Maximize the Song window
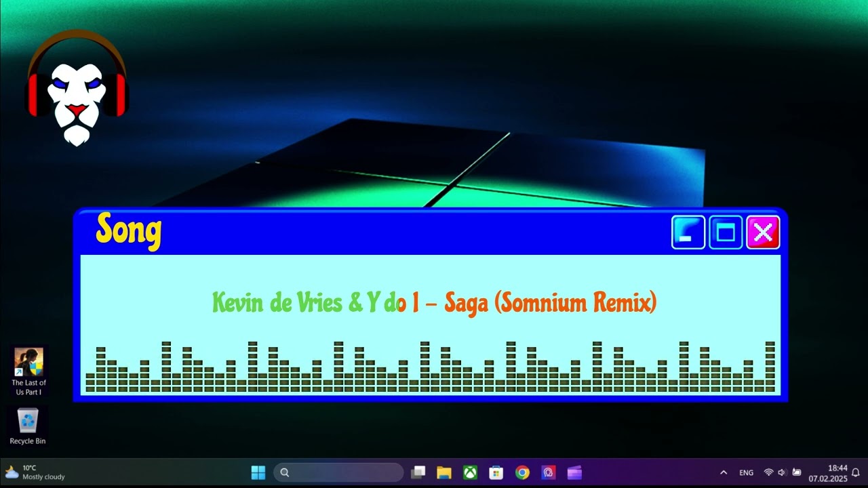Image resolution: width=868 pixels, height=488 pixels. (x=726, y=232)
